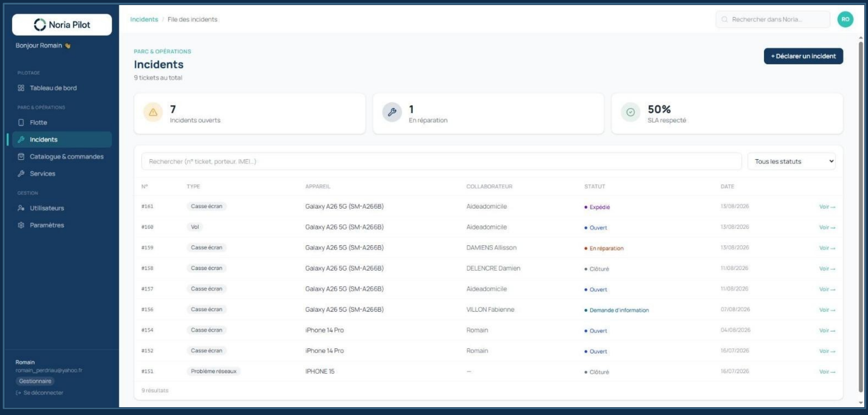Open Paramètres in the sidebar
Image resolution: width=868 pixels, height=415 pixels.
[x=62, y=225]
